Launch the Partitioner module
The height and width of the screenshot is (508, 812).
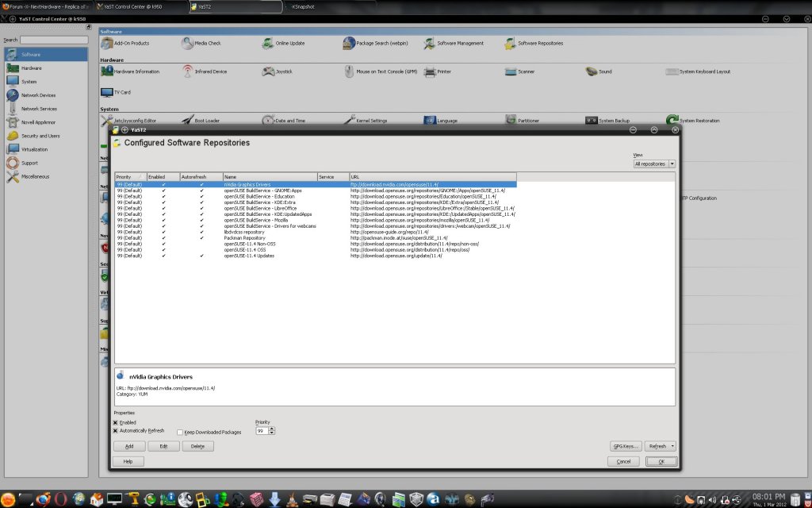[x=522, y=121]
